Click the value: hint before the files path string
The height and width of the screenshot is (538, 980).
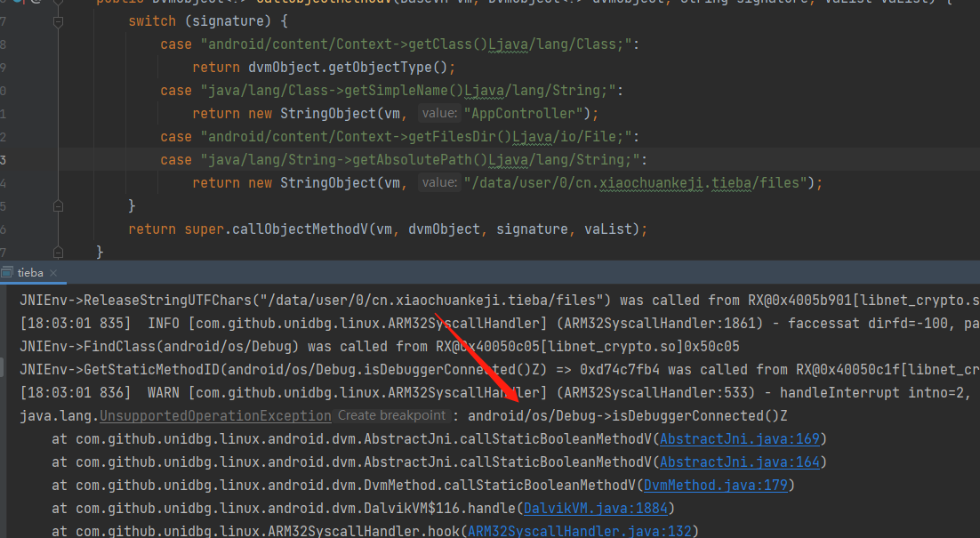[x=439, y=182]
